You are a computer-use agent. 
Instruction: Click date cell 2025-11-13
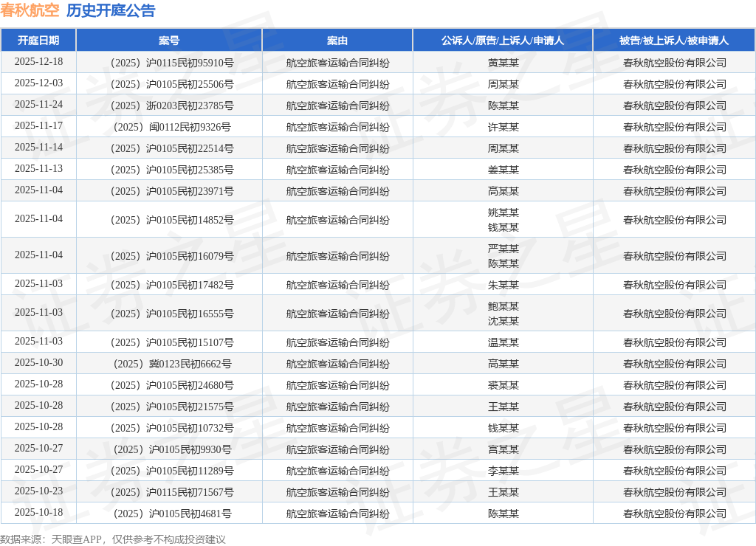coord(38,169)
